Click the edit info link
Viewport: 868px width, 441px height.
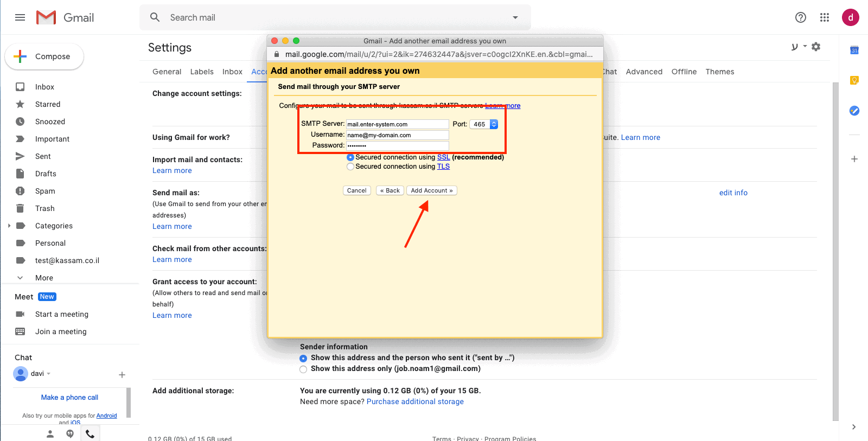733,193
